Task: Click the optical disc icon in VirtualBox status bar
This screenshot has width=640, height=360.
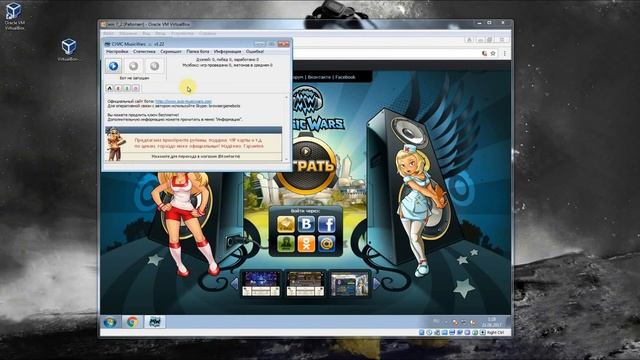Action: coord(429,333)
